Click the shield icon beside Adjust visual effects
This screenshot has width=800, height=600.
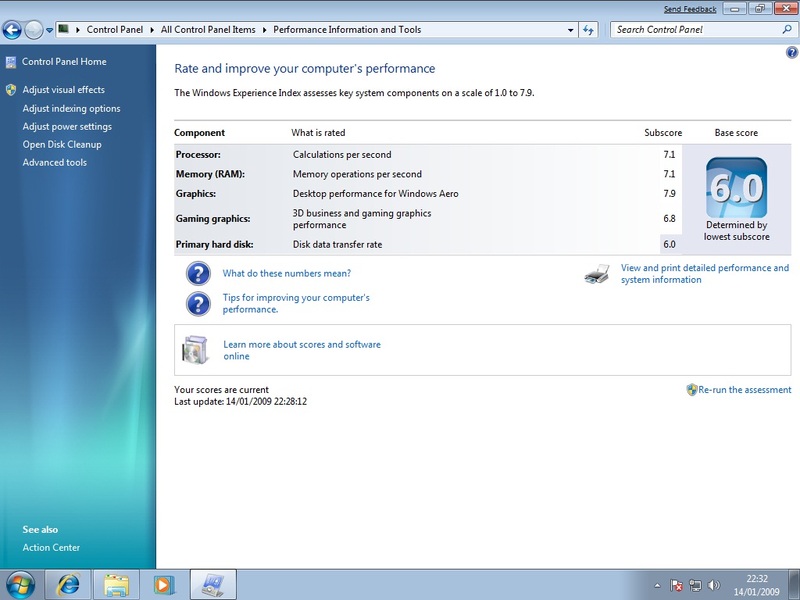(11, 90)
